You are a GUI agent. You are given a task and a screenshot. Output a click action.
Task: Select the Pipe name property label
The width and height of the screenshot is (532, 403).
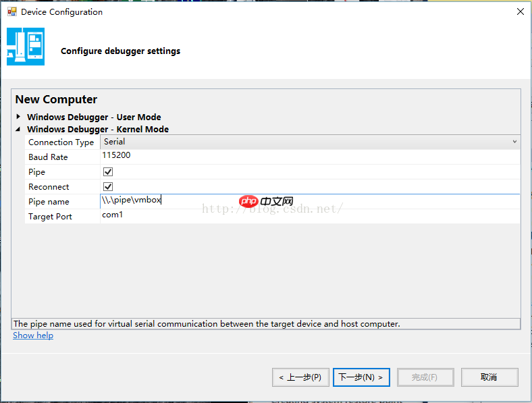(x=49, y=202)
